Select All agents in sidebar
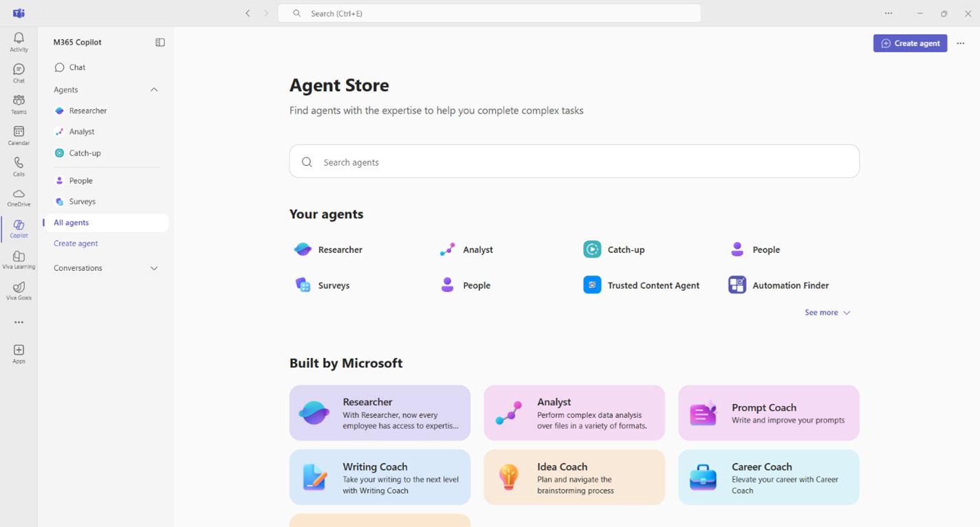Image resolution: width=980 pixels, height=527 pixels. [x=72, y=223]
